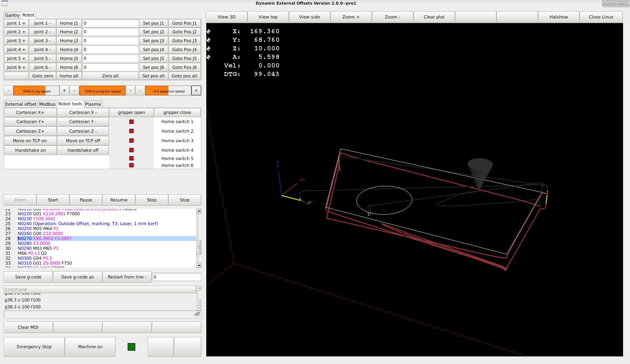
Task: Enable Move on TCP on
Action: [30, 141]
